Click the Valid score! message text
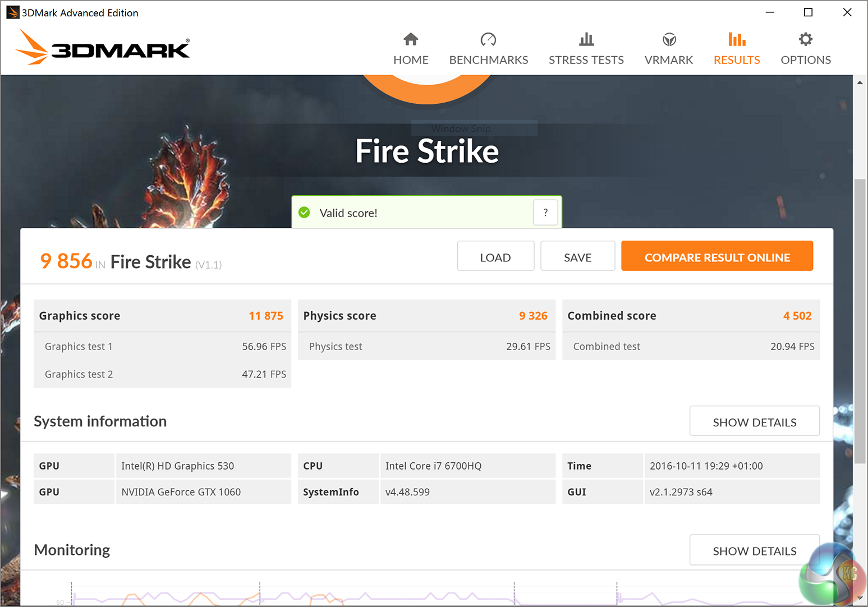 click(x=348, y=213)
